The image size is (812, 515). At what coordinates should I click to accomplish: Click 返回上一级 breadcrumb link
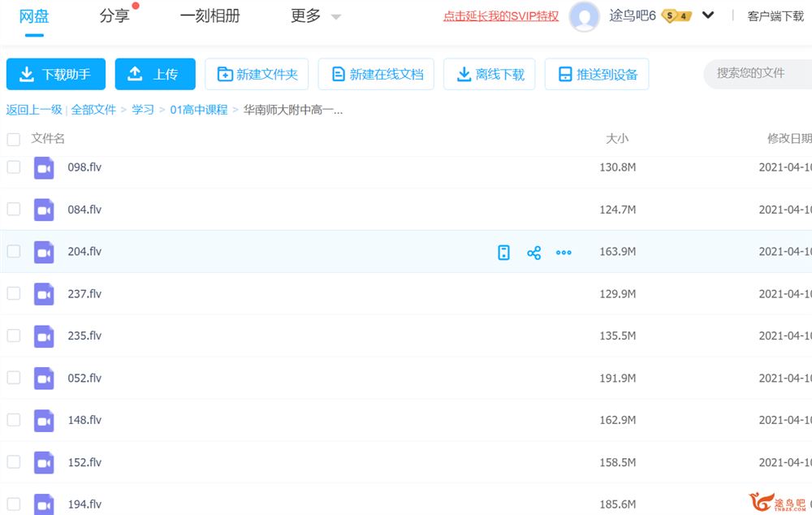click(34, 110)
